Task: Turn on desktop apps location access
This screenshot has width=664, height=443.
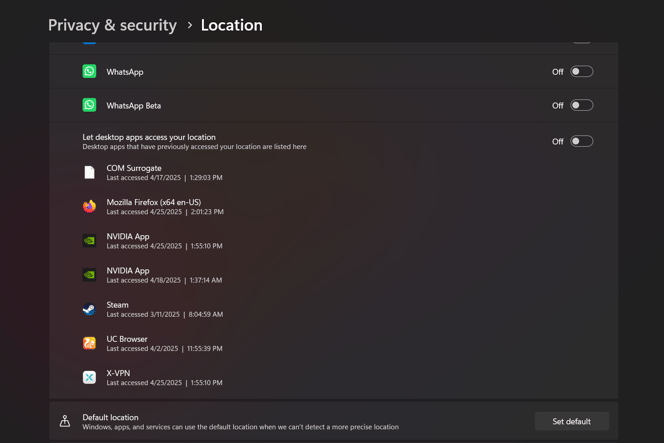Action: 581,141
